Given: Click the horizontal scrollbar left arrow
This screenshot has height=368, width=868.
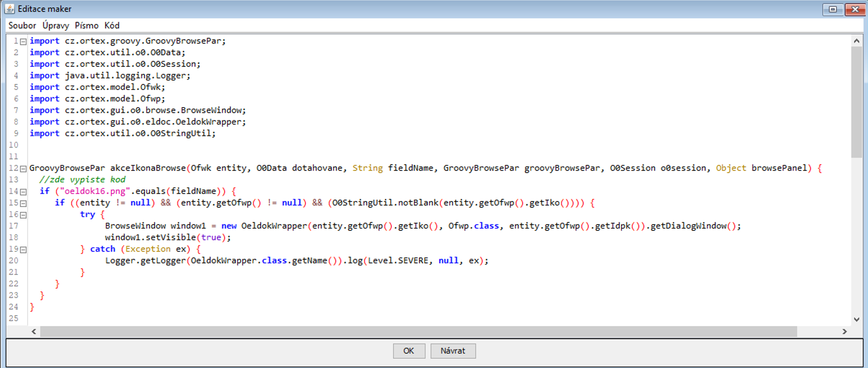Looking at the screenshot, I should [x=34, y=331].
